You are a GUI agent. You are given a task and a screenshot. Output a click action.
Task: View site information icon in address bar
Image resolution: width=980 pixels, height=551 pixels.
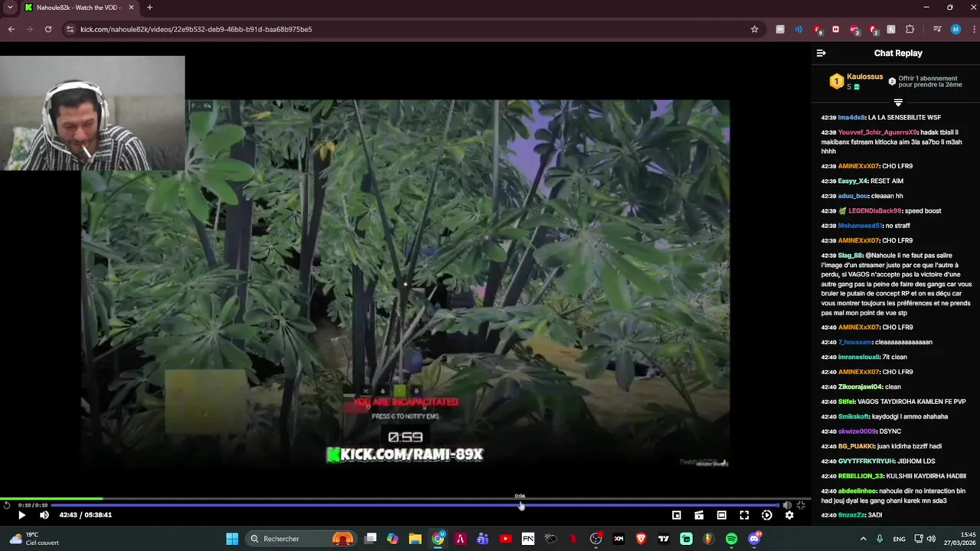(70, 29)
